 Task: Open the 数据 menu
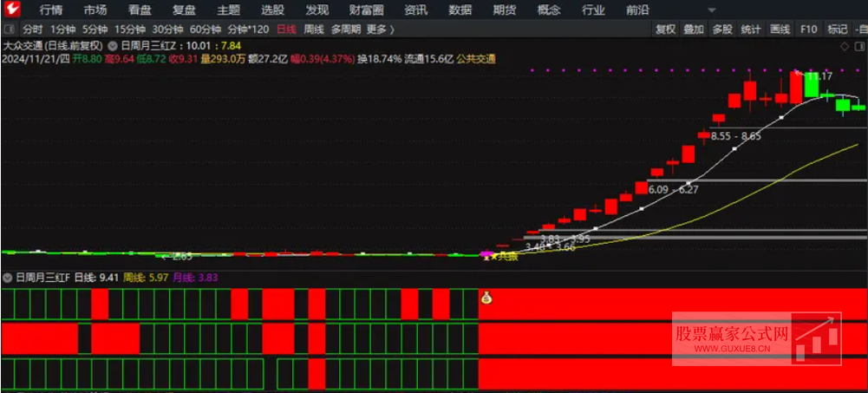460,10
